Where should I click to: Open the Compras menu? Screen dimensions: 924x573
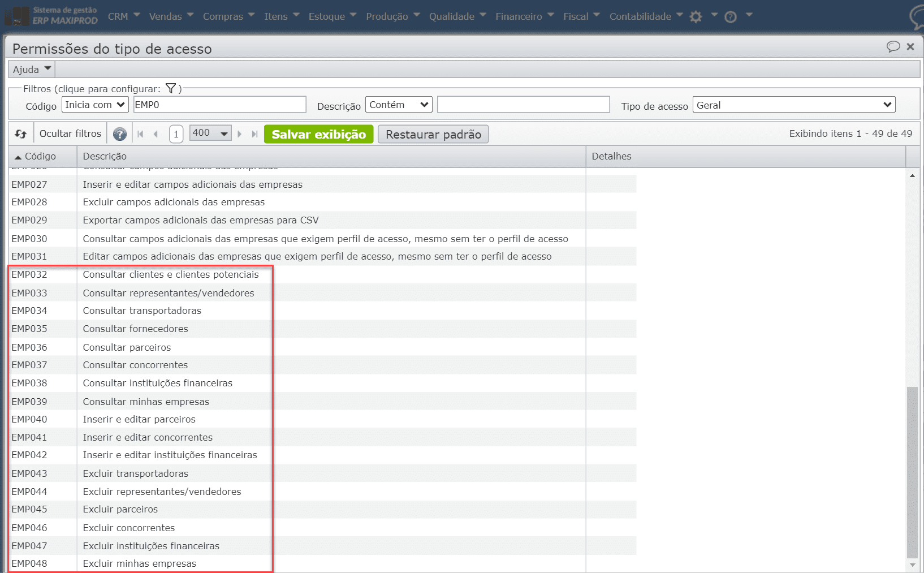(229, 16)
